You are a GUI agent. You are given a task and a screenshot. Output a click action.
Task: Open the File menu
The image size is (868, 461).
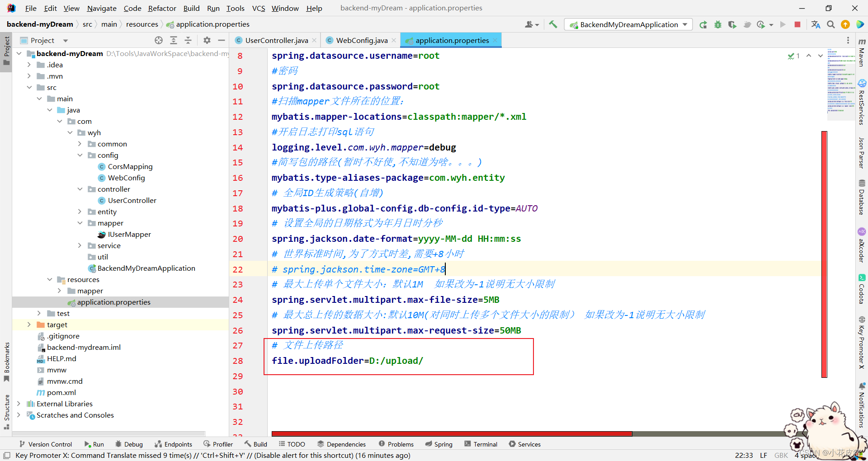click(x=31, y=8)
